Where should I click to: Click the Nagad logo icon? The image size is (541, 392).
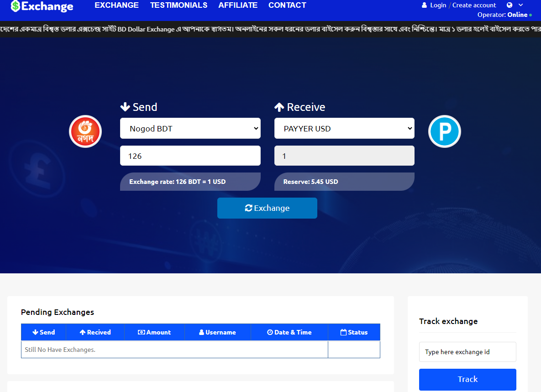click(x=85, y=131)
